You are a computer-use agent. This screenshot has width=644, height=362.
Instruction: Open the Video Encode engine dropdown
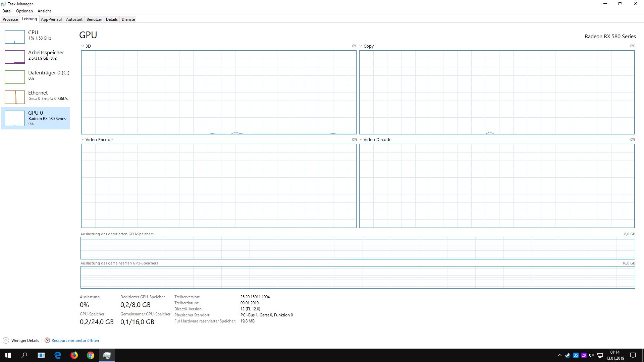83,139
